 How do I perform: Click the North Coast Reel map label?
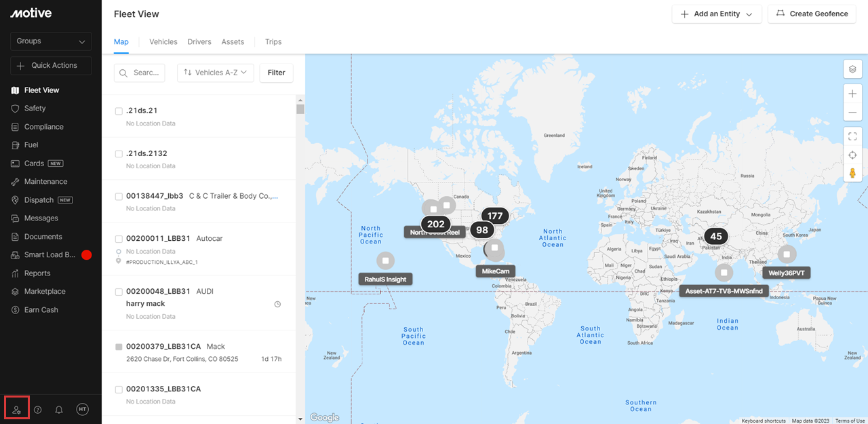pyautogui.click(x=435, y=232)
